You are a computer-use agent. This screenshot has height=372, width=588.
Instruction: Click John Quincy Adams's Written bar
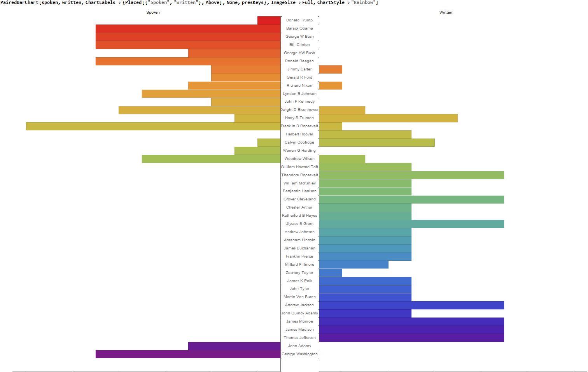(x=365, y=313)
